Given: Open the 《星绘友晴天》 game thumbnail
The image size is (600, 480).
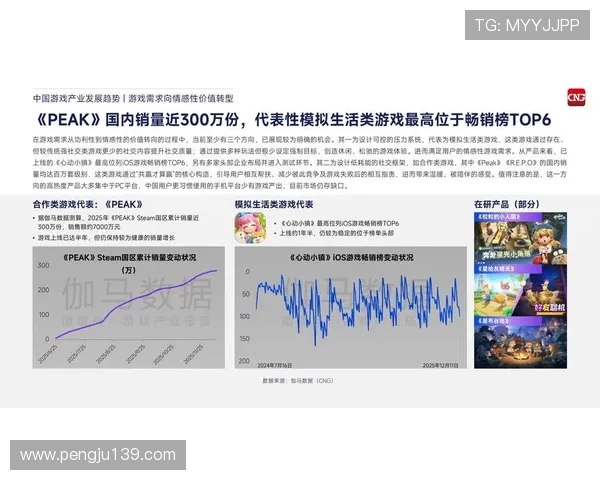Looking at the screenshot, I should 520,290.
